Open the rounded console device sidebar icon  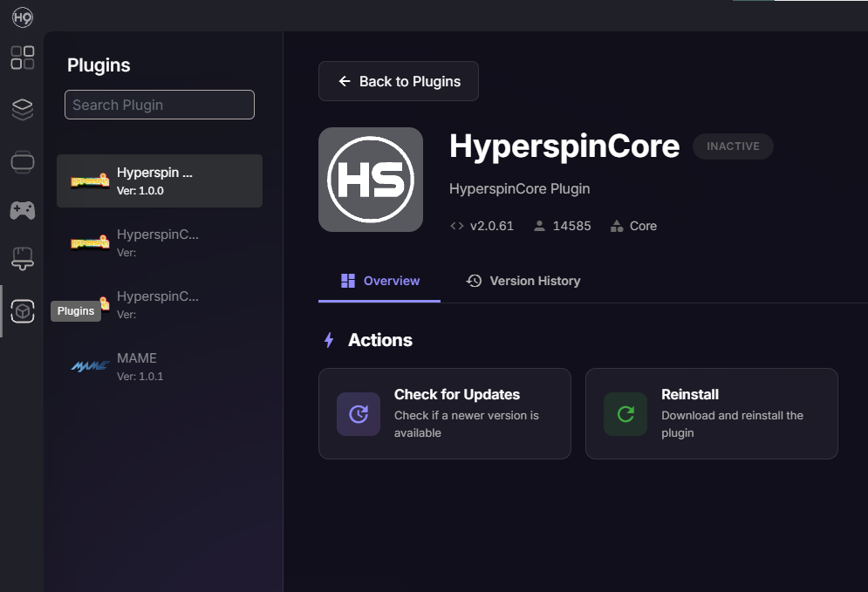(x=23, y=161)
